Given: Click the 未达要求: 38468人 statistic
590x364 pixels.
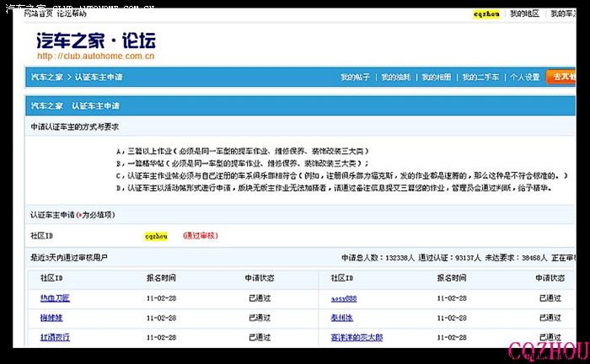Looking at the screenshot, I should pos(516,258).
